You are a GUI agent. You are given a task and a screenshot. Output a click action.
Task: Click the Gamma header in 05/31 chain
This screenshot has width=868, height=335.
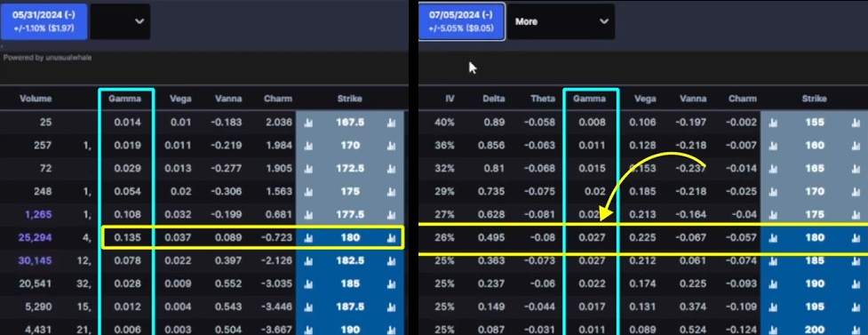coord(124,99)
